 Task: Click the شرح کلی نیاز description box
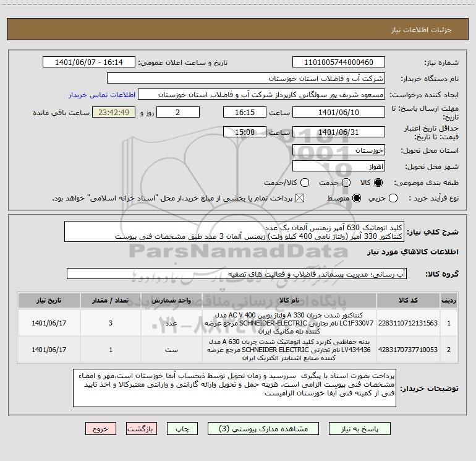[x=234, y=231]
